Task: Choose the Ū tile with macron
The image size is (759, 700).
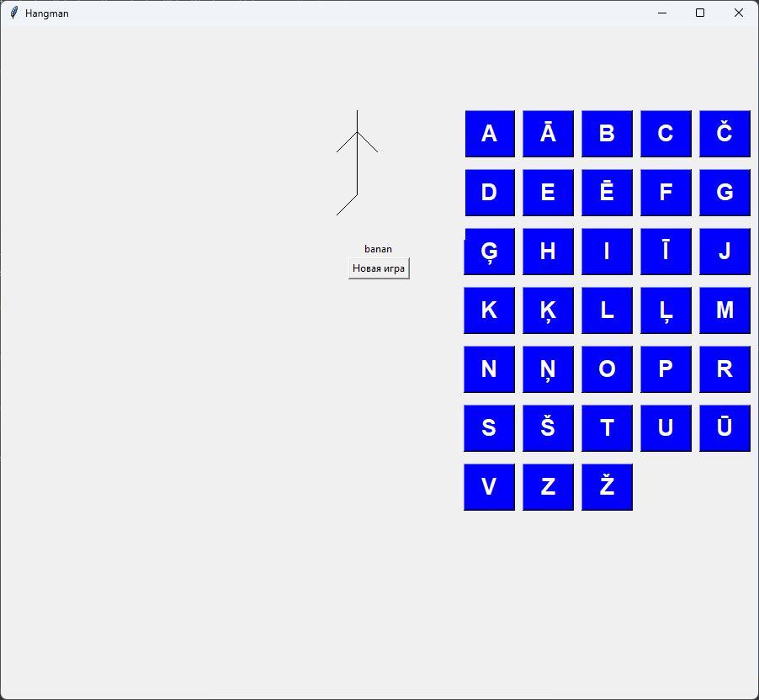Action: click(724, 428)
